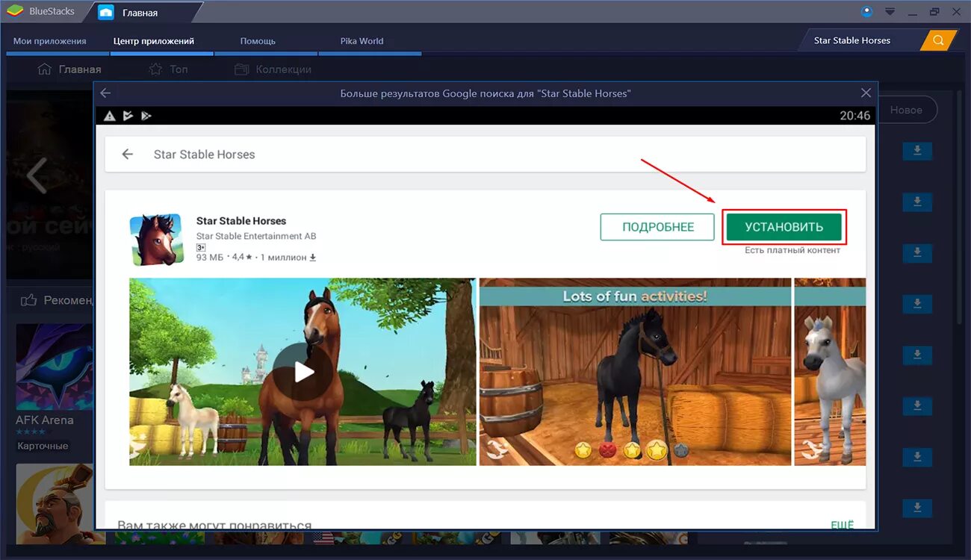
Task: Click the search field with Star Stable Horses
Action: pos(859,40)
